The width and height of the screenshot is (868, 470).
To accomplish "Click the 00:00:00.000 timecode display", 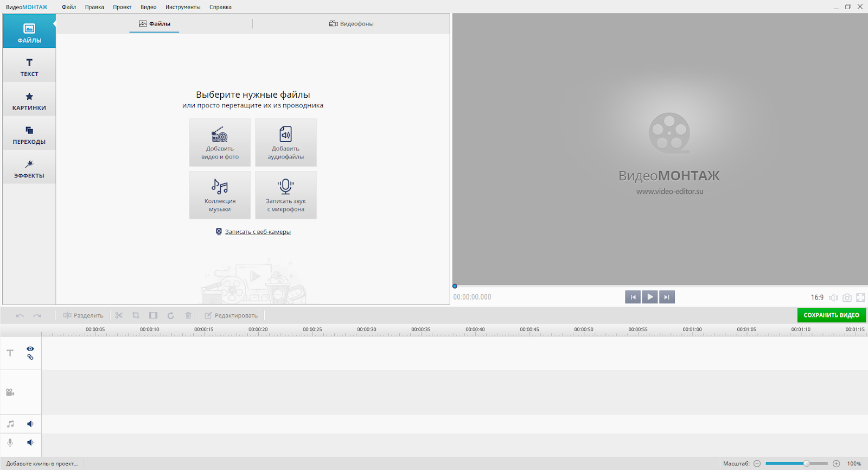I will [472, 297].
